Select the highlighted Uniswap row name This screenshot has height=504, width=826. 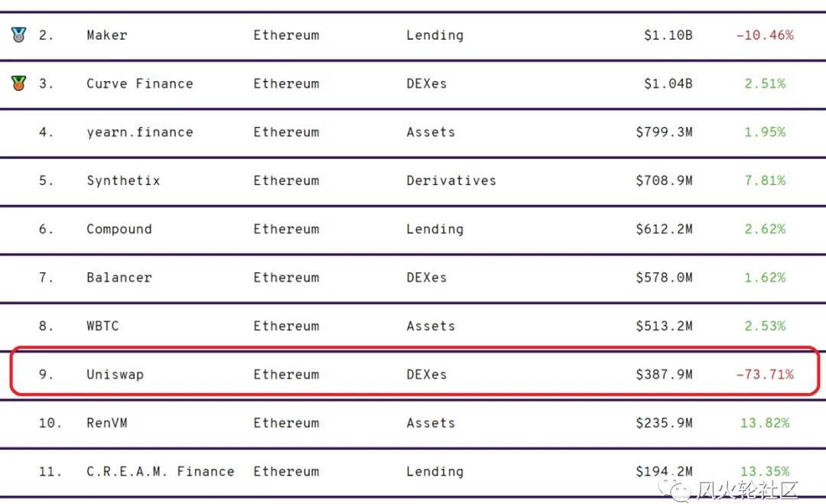click(115, 375)
